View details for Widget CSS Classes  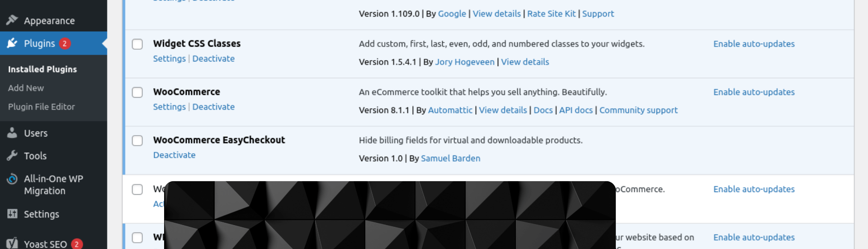click(525, 62)
